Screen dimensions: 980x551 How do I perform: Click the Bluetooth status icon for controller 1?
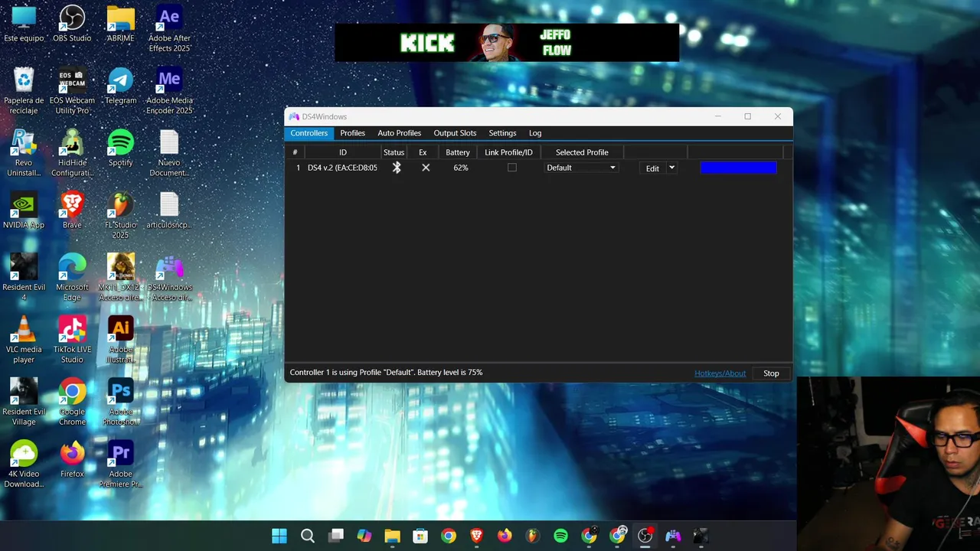[x=397, y=168]
